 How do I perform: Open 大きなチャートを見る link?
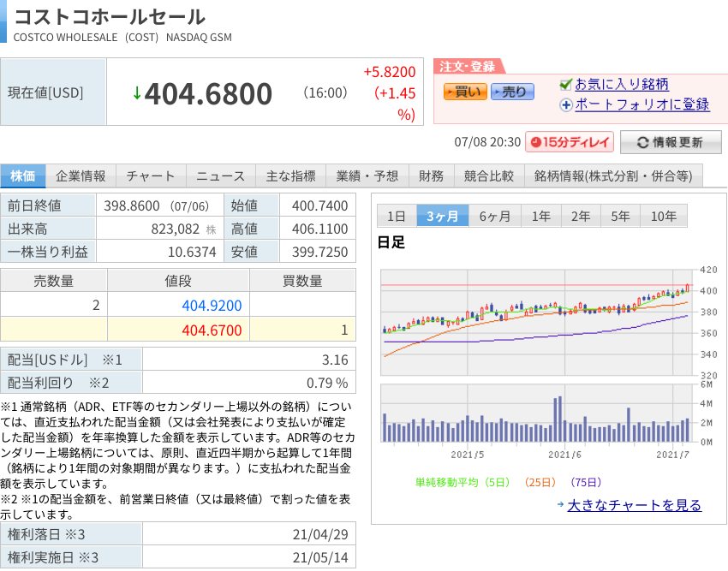(x=634, y=505)
